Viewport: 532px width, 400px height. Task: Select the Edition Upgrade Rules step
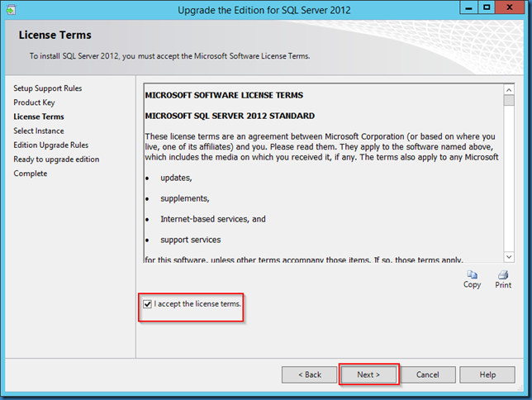[x=51, y=145]
